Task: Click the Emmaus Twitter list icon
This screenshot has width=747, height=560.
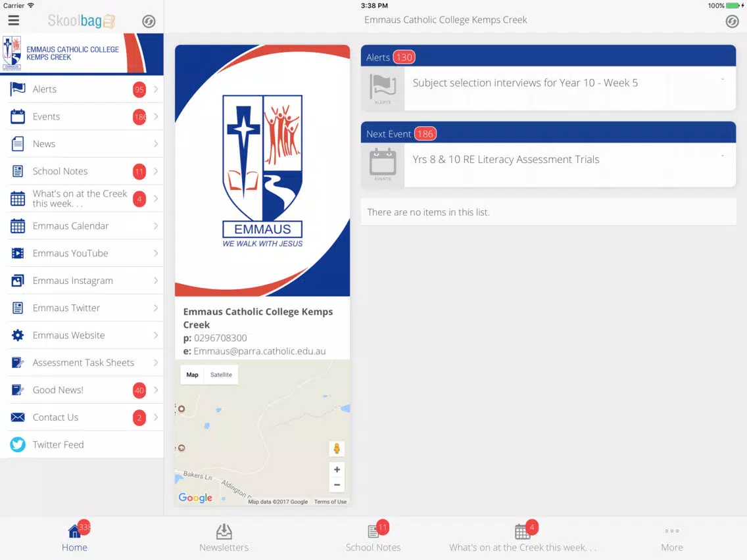Action: (x=18, y=308)
